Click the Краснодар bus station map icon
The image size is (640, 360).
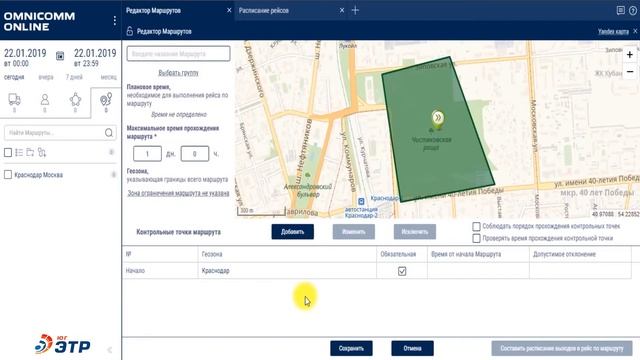(x=361, y=201)
